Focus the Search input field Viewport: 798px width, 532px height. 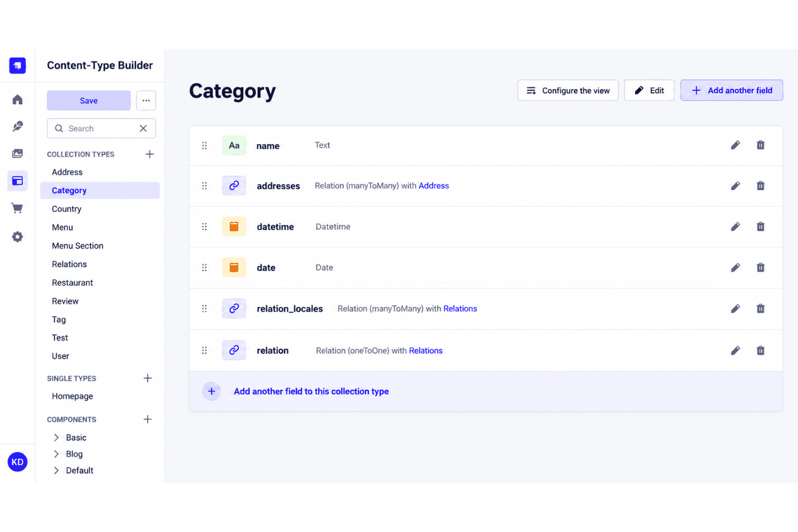(101, 128)
